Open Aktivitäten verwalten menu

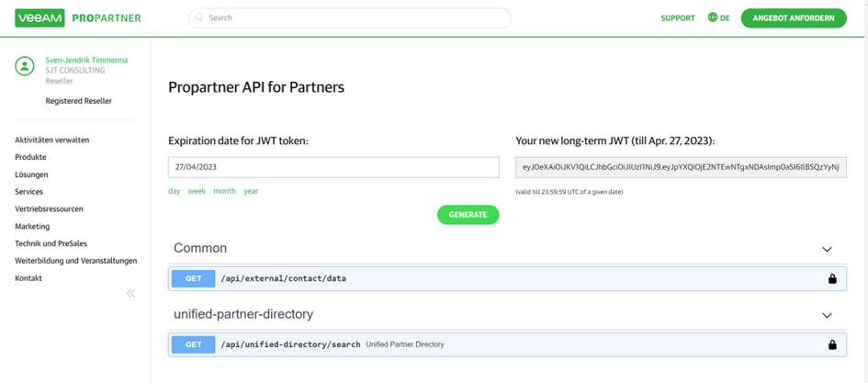(x=52, y=140)
